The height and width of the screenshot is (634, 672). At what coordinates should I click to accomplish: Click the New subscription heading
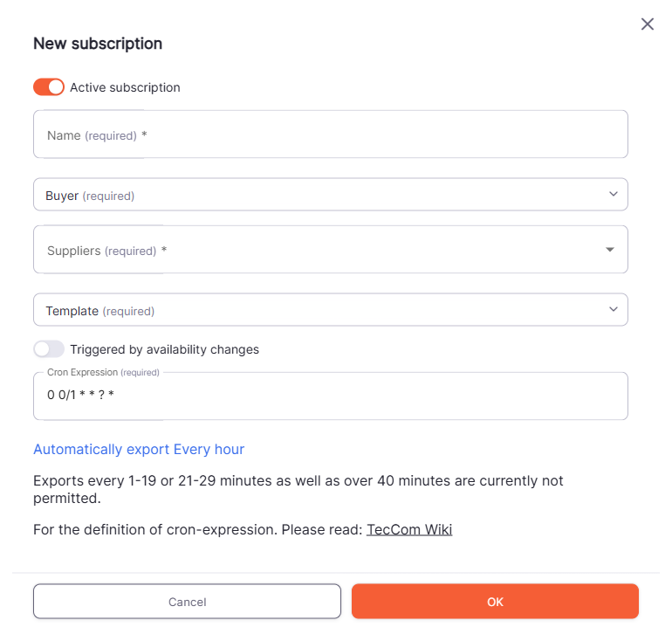[x=98, y=44]
